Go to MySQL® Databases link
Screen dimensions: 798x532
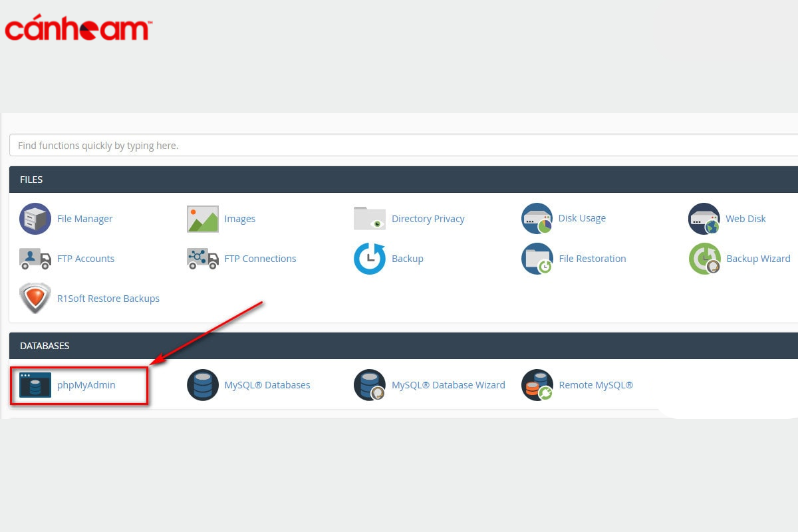coord(267,385)
